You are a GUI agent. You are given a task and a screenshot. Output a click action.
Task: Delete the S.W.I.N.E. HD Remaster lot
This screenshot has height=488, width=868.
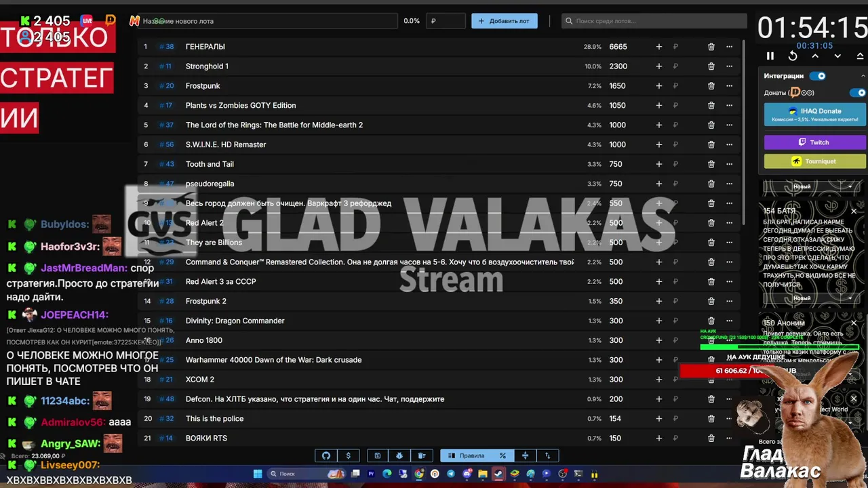(x=711, y=144)
